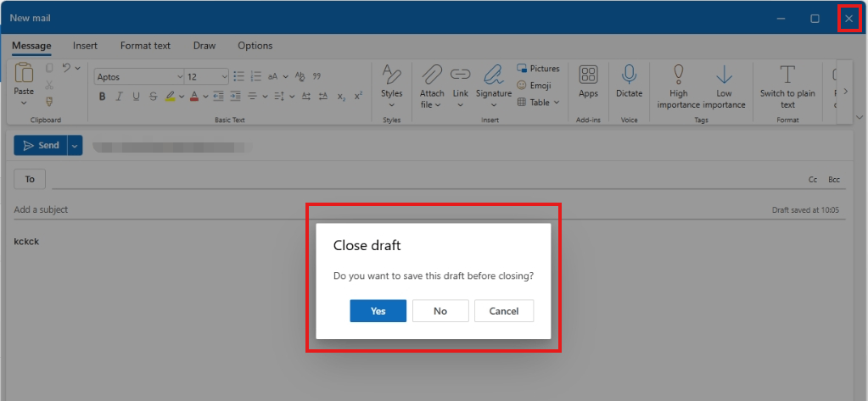Toggle Subscript formatting
This screenshot has height=401, width=868.
tap(342, 97)
